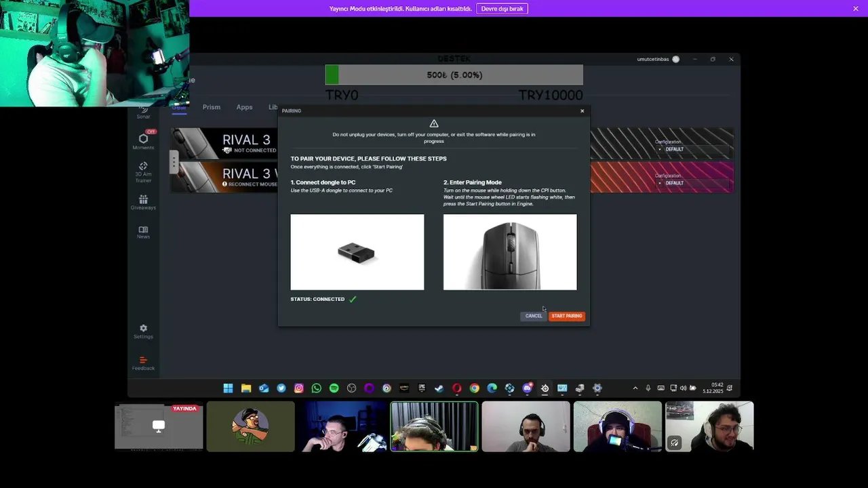Open the Windows Start menu
This screenshot has width=868, height=488.
(229, 388)
